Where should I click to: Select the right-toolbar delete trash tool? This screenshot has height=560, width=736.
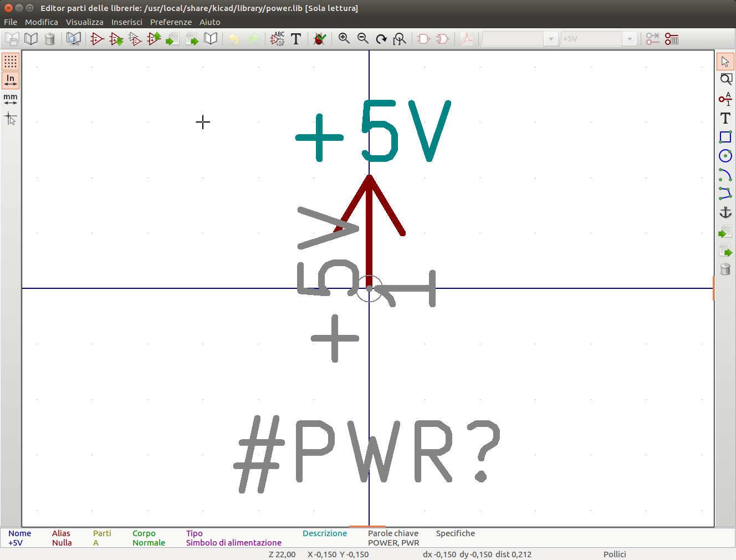coord(725,269)
